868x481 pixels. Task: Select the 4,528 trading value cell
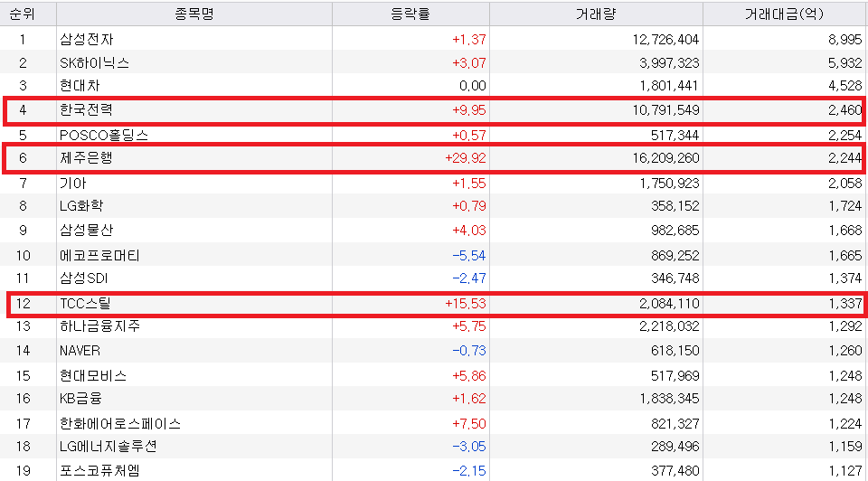click(845, 86)
